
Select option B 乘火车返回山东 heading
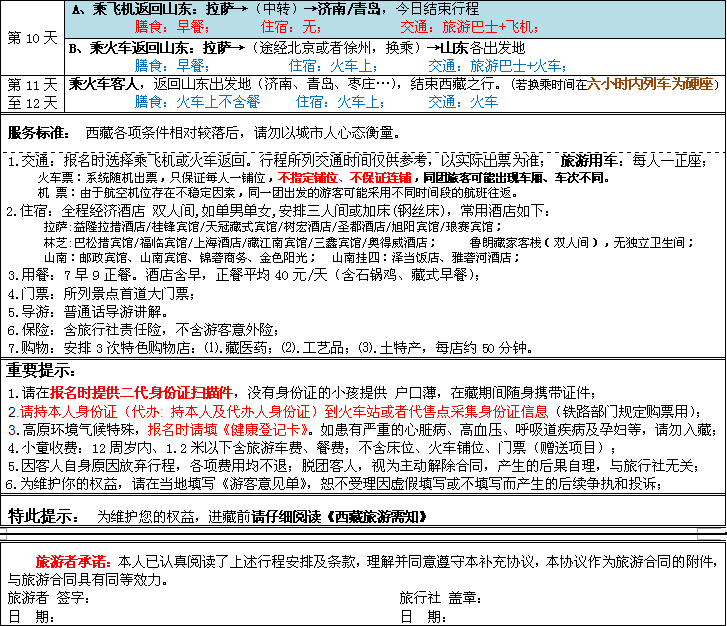coord(151,47)
